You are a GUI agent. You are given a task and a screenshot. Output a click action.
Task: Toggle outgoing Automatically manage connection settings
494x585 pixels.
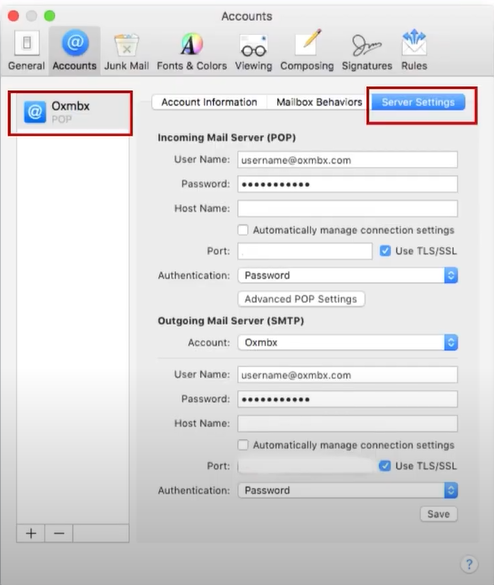tap(243, 445)
